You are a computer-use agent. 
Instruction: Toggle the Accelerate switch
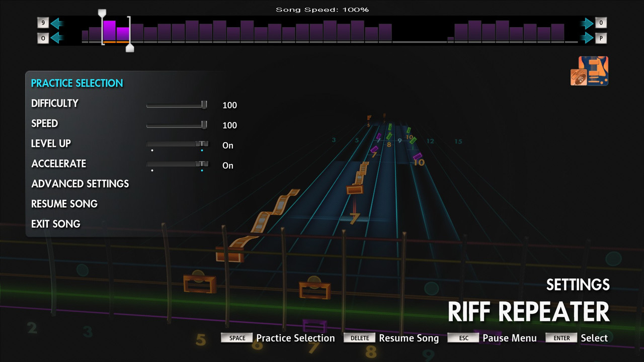(x=177, y=165)
